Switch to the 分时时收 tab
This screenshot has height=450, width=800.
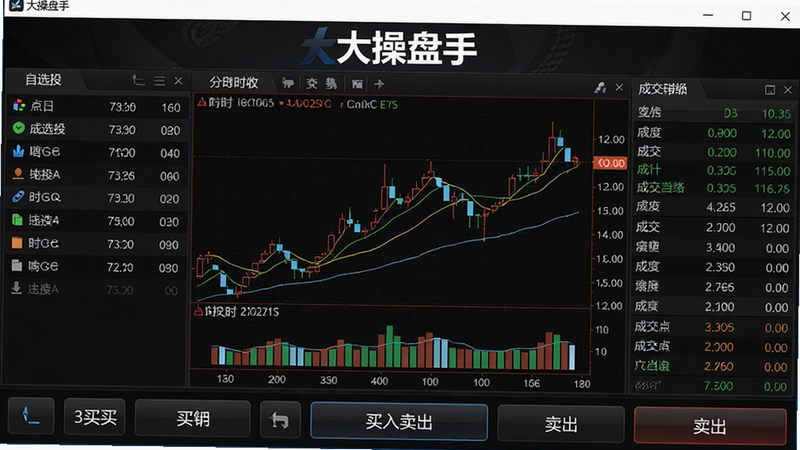pos(234,83)
